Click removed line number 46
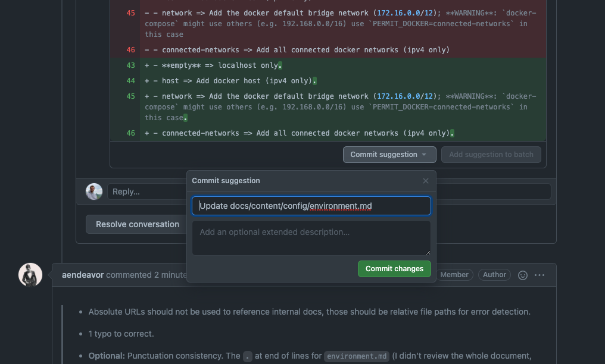The image size is (605, 364). click(x=130, y=50)
